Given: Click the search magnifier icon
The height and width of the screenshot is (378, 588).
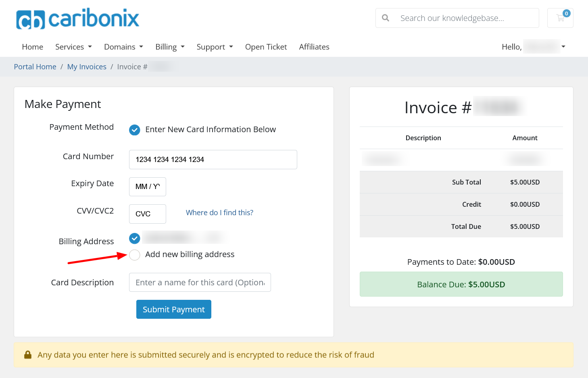Looking at the screenshot, I should click(x=386, y=18).
